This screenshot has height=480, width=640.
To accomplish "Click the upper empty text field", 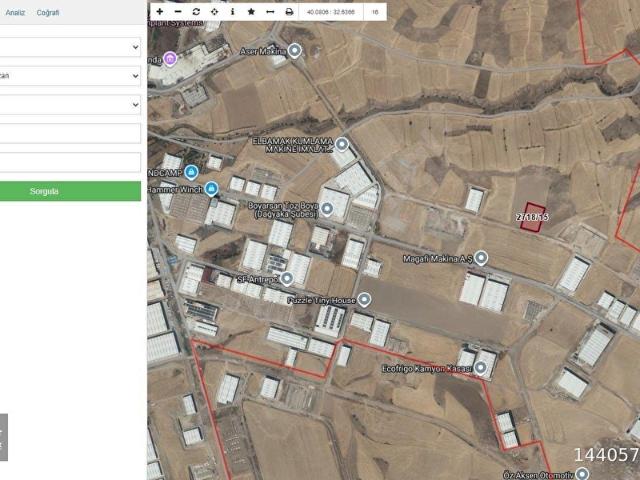I will tap(70, 133).
